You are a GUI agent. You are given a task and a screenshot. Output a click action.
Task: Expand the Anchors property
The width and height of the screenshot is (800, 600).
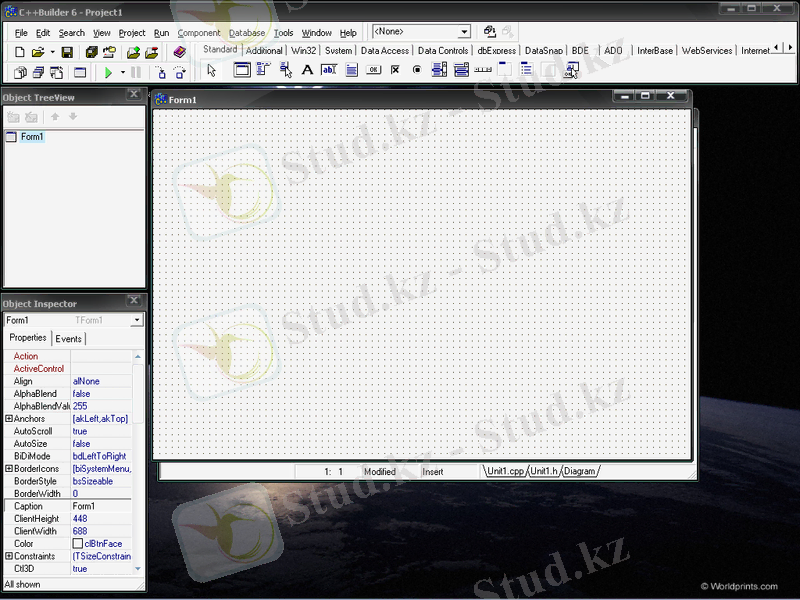coord(9,418)
